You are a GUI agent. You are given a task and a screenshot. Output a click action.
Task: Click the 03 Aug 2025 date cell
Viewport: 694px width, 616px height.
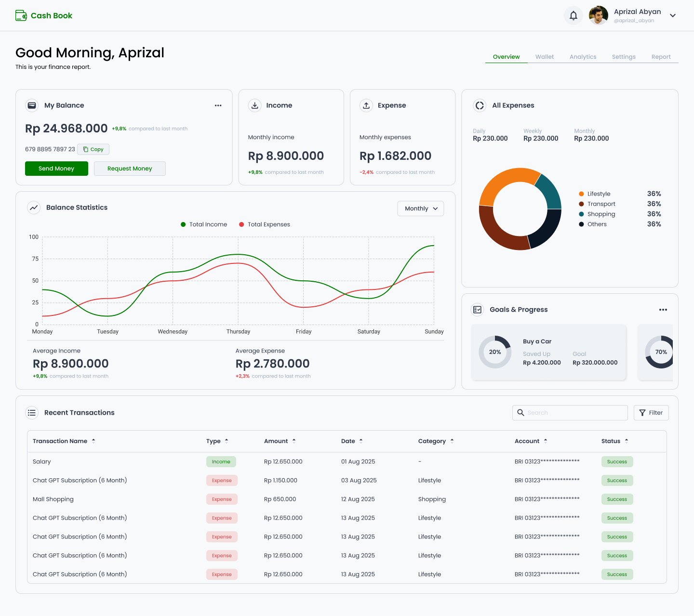pyautogui.click(x=359, y=481)
